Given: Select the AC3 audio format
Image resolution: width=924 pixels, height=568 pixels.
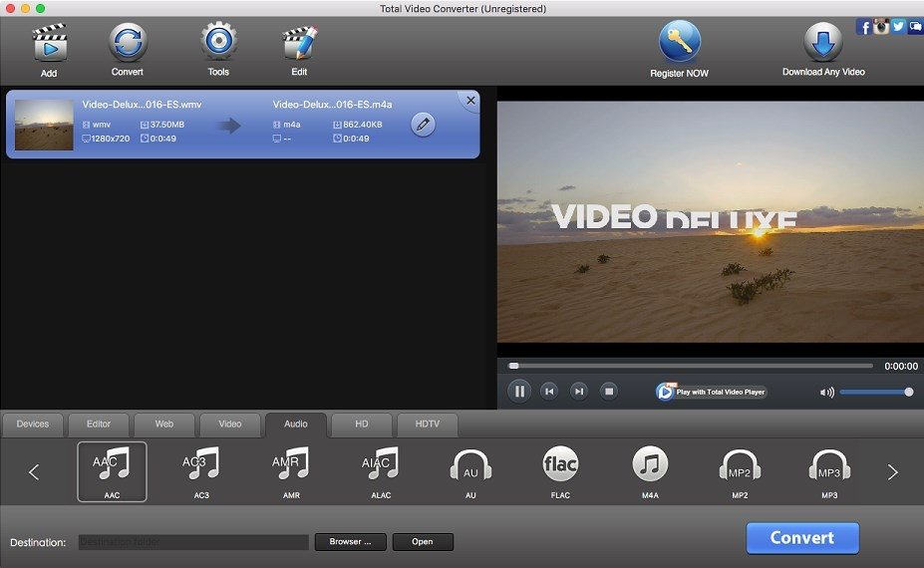Looking at the screenshot, I should coord(201,472).
